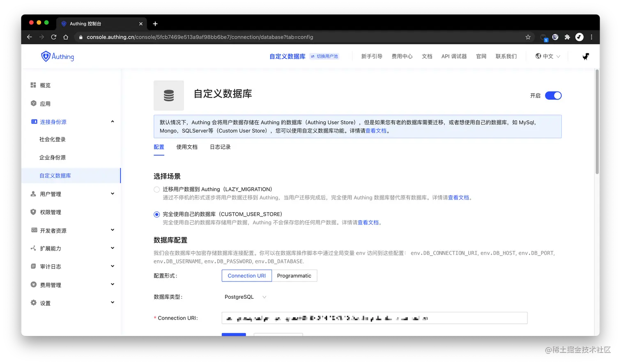Screen dimensions: 621x364
Task: Open the browser extensions puzzle icon
Action: coord(567,37)
